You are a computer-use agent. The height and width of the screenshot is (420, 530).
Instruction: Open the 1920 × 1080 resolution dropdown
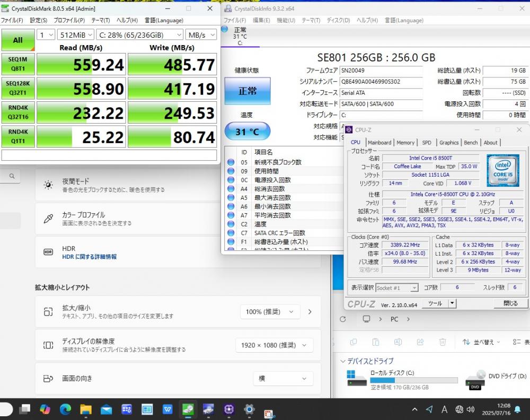pyautogui.click(x=274, y=345)
